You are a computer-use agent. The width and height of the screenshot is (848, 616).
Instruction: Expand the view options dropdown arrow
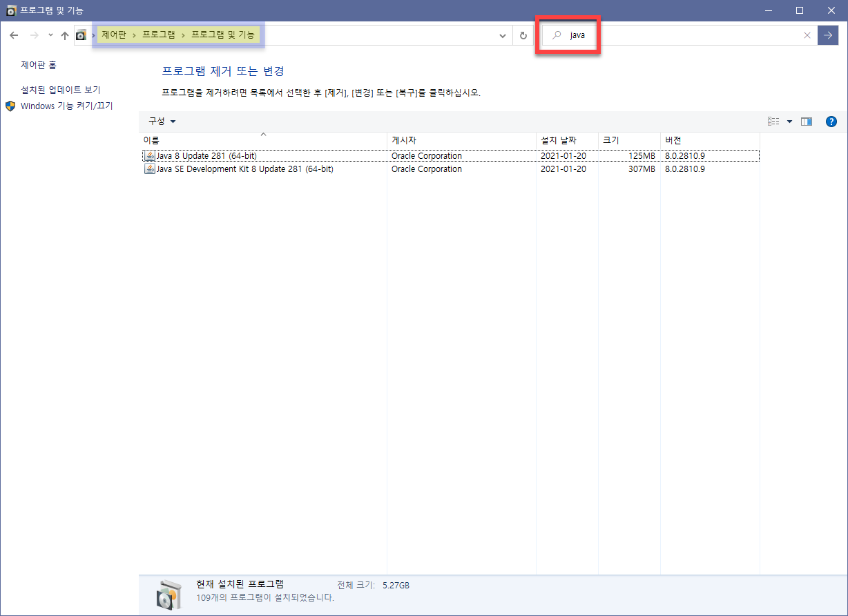[789, 122]
